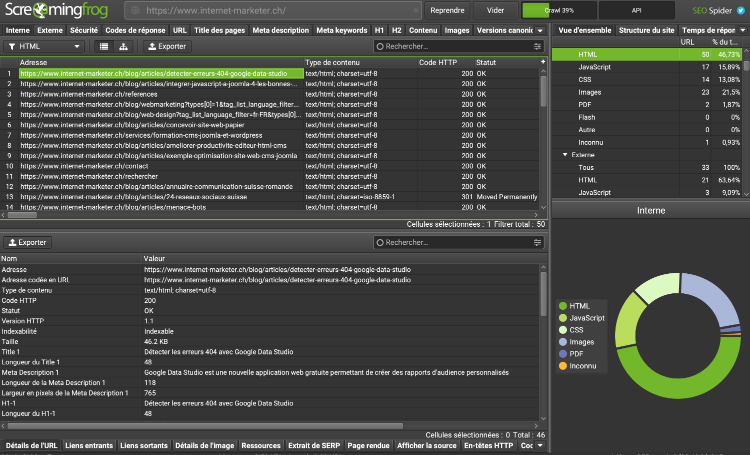This screenshot has height=455, width=750.
Task: Click the globe icon in URL bar
Action: coord(135,10)
